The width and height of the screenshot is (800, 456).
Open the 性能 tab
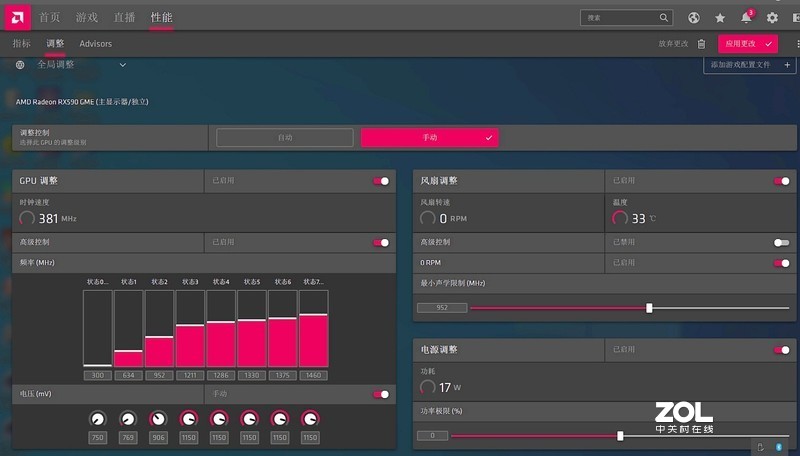click(161, 17)
